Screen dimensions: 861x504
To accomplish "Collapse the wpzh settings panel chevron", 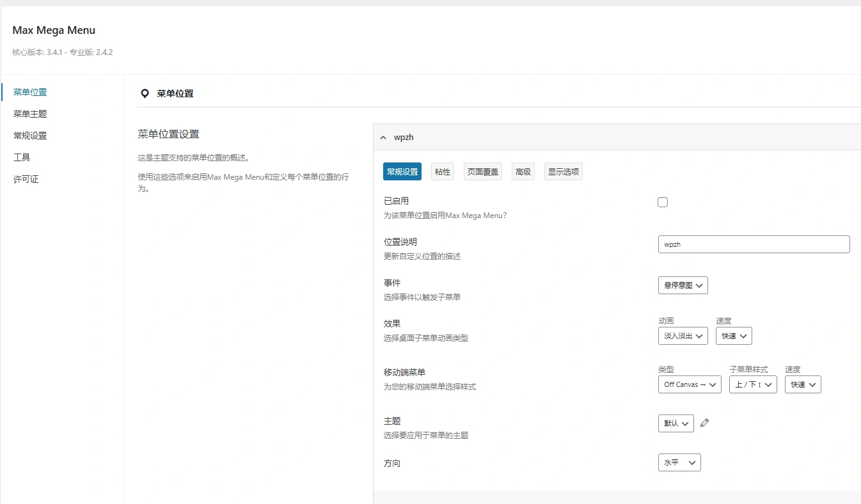I will coord(383,137).
